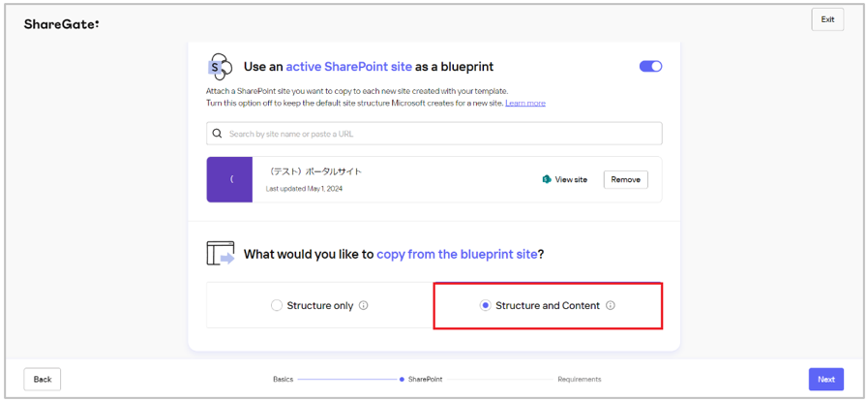
Task: Go to the SharePoint step
Action: (x=425, y=380)
